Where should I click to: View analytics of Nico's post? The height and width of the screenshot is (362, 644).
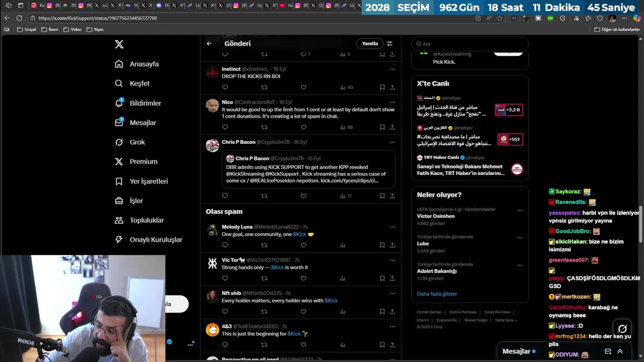point(346,127)
